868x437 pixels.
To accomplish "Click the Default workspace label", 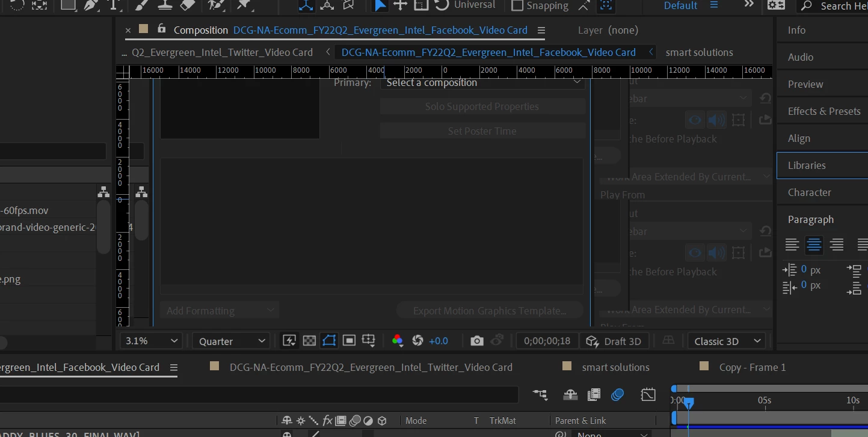I will (681, 5).
